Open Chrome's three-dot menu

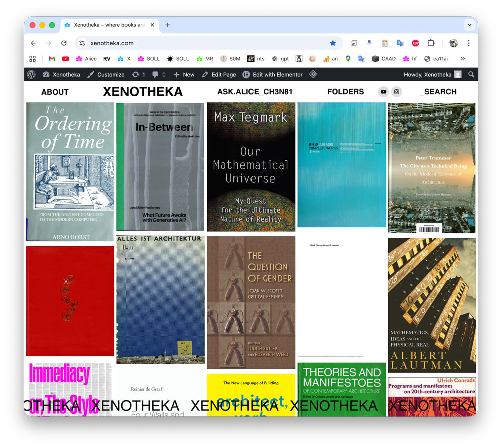(x=469, y=43)
